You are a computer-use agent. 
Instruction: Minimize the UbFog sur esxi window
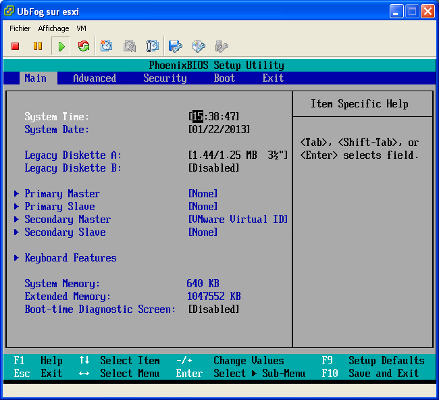coord(396,12)
